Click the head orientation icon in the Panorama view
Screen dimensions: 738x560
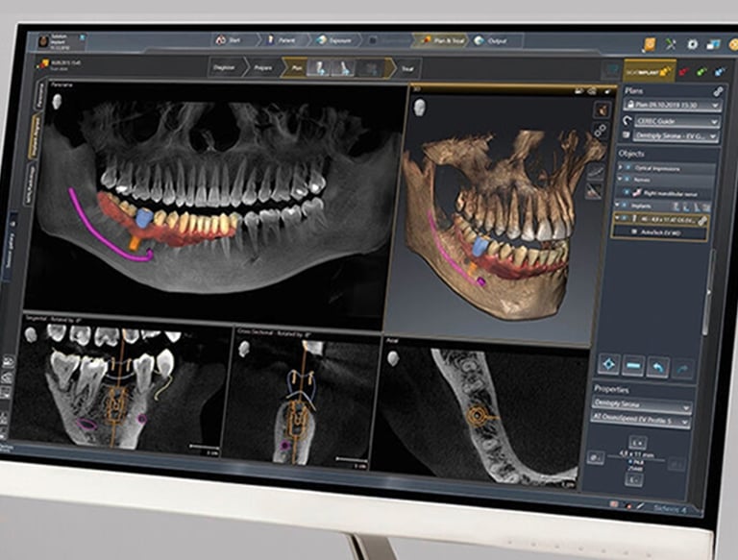57,101
